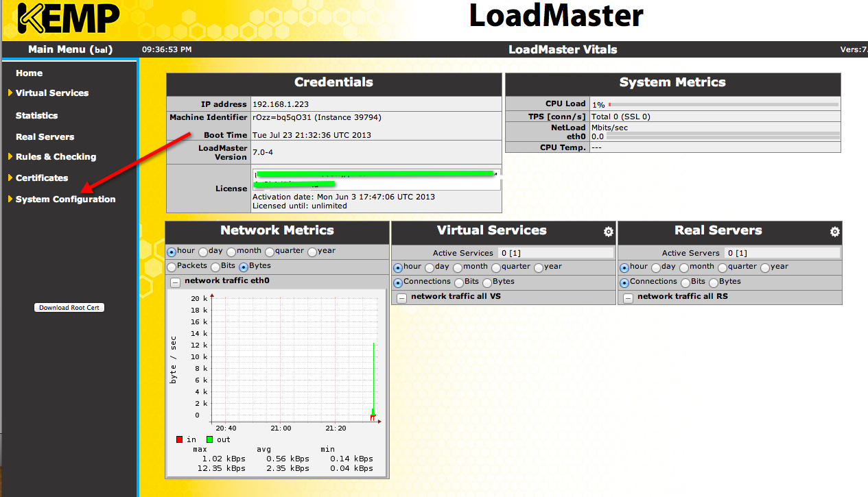Click the CPU Load progress bar
868x497 pixels.
[723, 105]
